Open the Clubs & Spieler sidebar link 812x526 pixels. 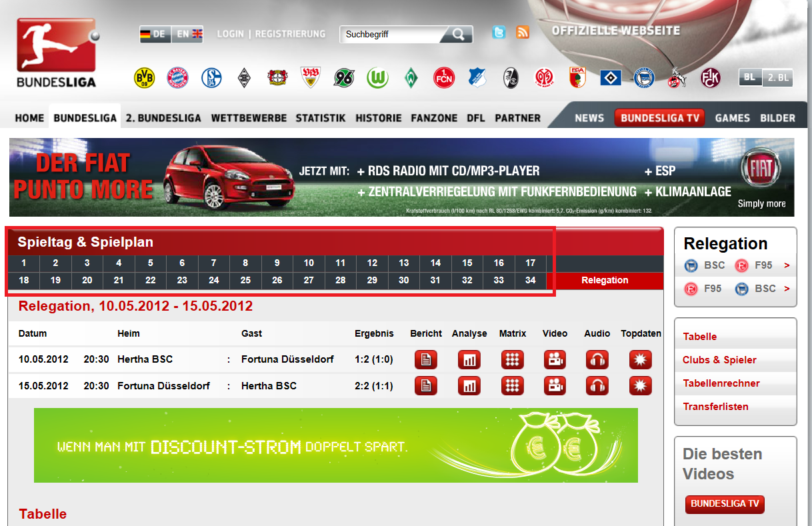coord(719,360)
